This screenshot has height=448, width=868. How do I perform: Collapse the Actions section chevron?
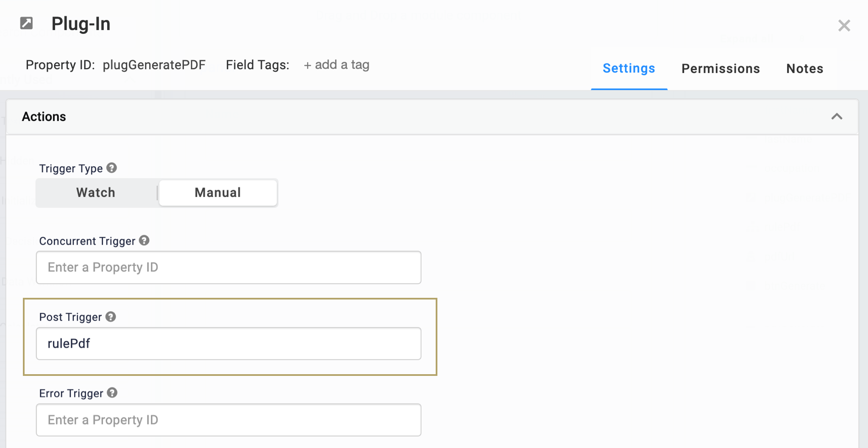click(x=837, y=117)
